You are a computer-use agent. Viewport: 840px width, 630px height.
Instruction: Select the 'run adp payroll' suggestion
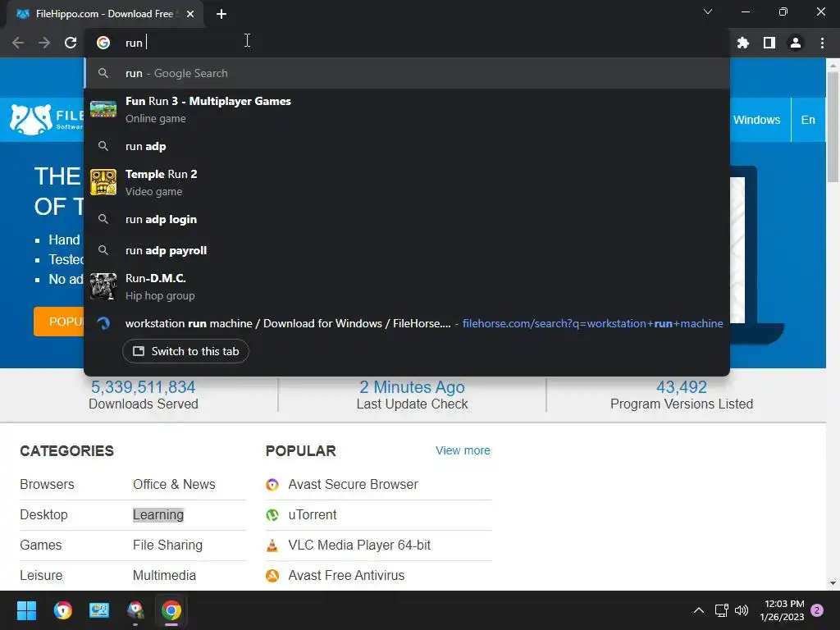tap(407, 250)
